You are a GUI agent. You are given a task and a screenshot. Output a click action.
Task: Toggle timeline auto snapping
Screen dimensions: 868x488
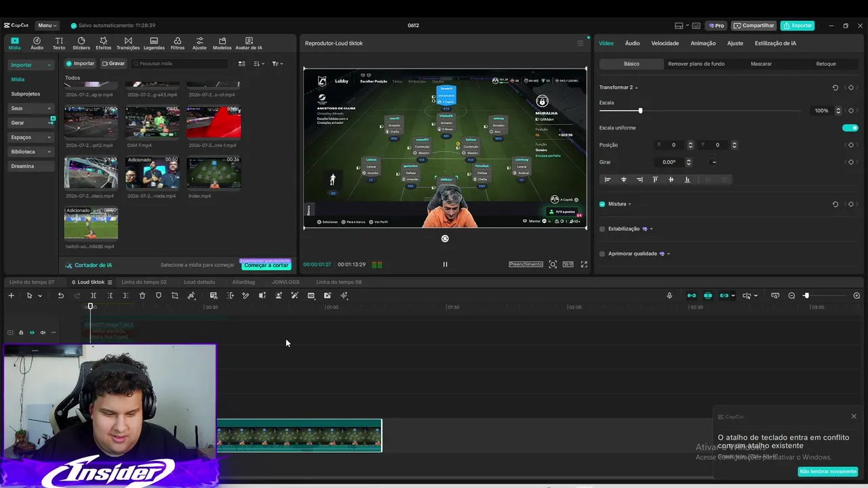708,296
